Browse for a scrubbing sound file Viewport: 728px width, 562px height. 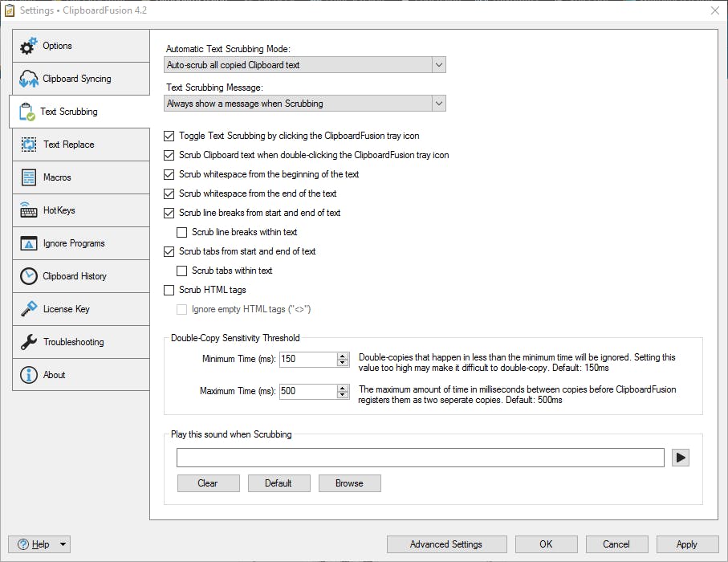click(x=350, y=483)
